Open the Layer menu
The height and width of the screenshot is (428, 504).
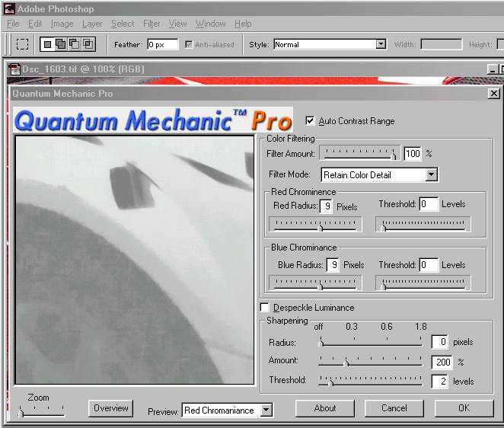[x=92, y=24]
